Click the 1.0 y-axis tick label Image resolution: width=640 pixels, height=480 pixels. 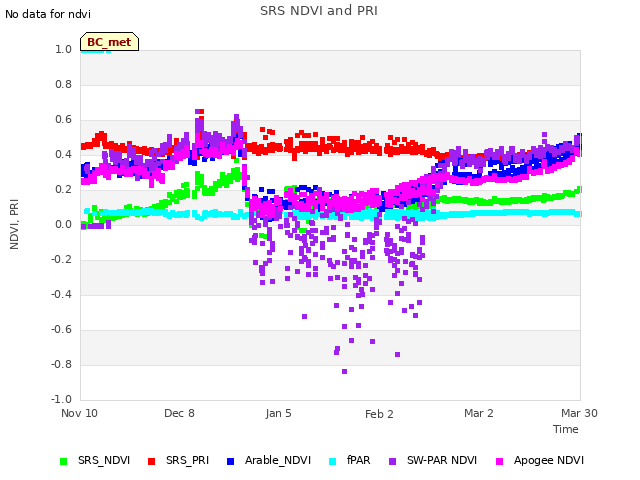(64, 49)
